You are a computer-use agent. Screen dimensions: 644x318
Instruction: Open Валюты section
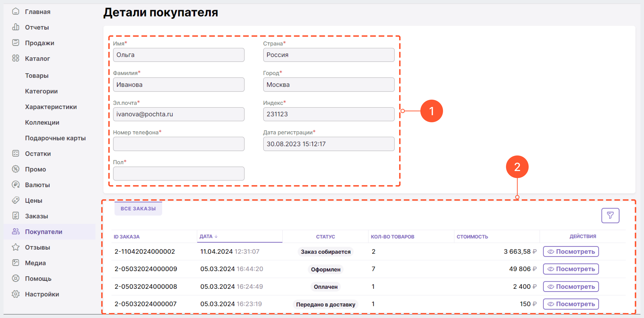[37, 185]
